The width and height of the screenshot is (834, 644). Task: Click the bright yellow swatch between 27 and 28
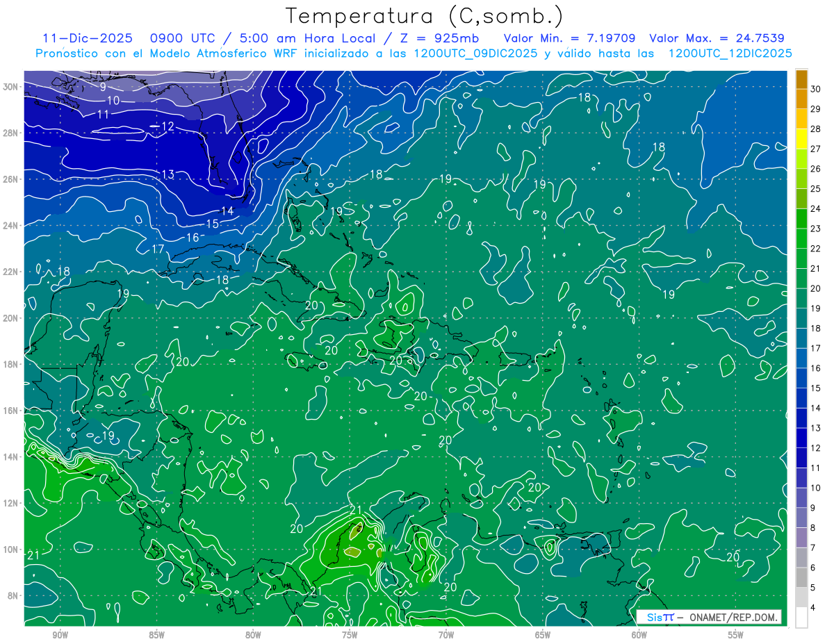(801, 139)
